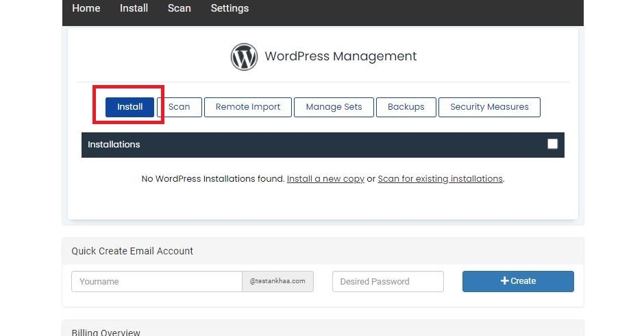The width and height of the screenshot is (644, 336).
Task: Open Settings in top navigation bar
Action: [230, 8]
